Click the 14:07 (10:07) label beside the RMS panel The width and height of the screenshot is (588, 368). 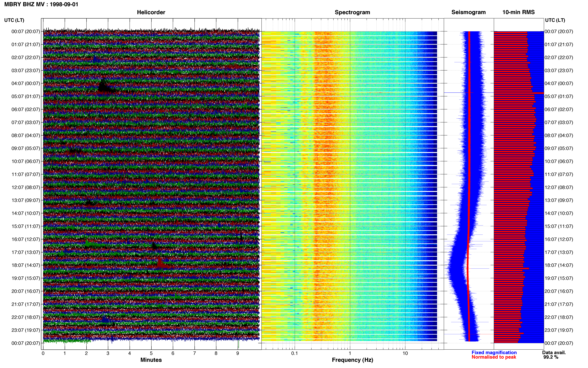coord(559,213)
